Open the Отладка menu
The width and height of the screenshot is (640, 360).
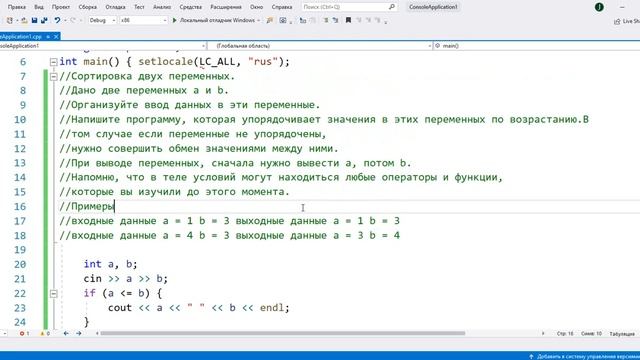click(116, 7)
